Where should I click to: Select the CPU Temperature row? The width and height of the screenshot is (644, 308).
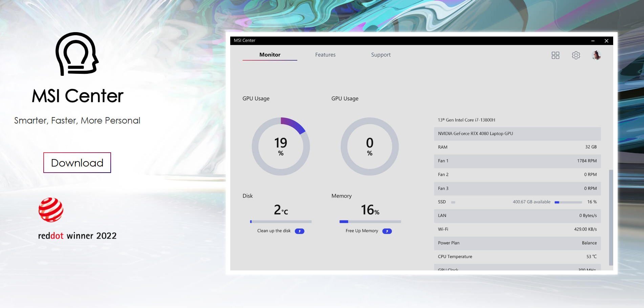517,257
